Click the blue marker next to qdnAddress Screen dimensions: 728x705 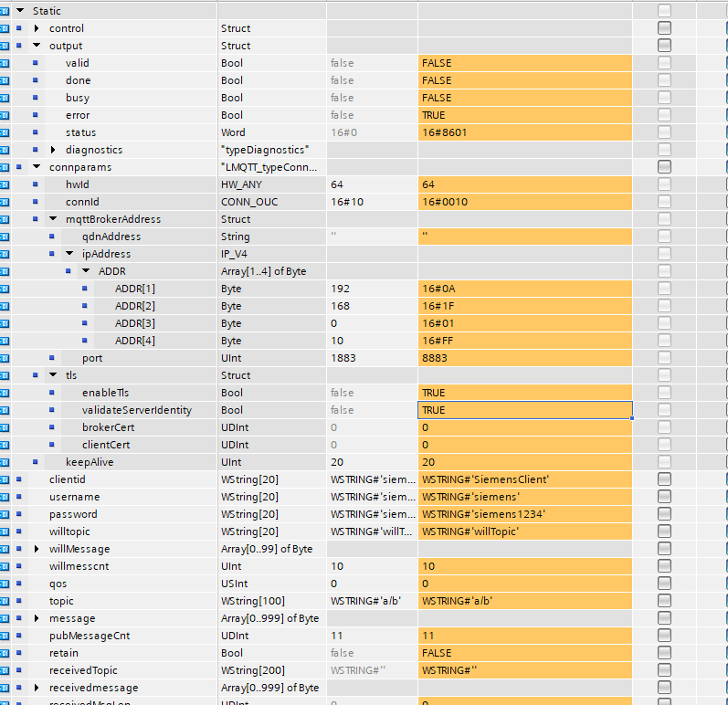(52, 237)
